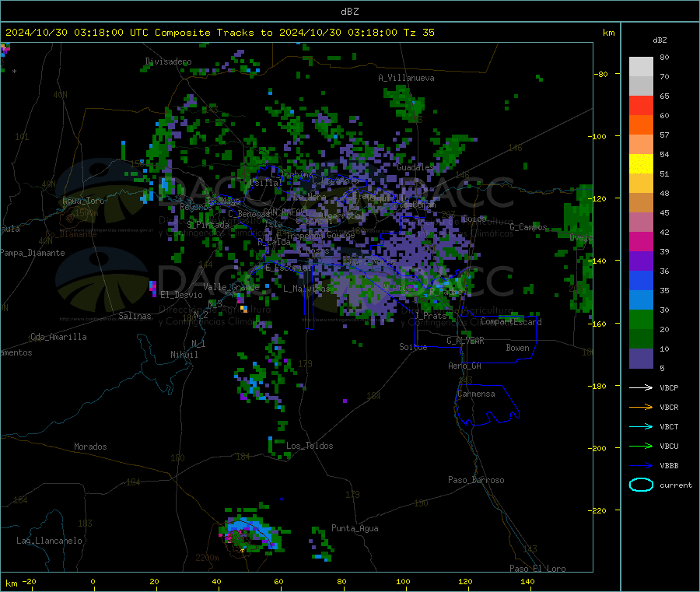This screenshot has width=700, height=592.
Task: Click the 'Paso_El_Loro' map label
Action: tap(537, 569)
